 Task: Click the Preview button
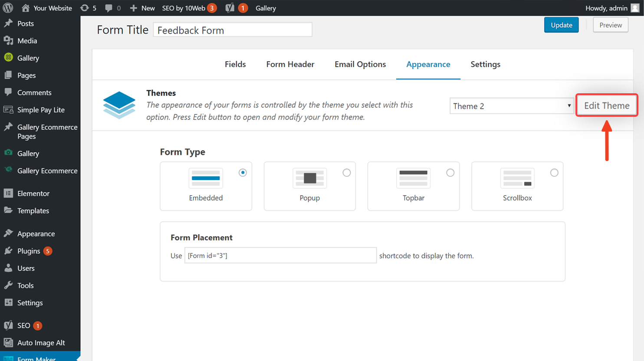611,25
